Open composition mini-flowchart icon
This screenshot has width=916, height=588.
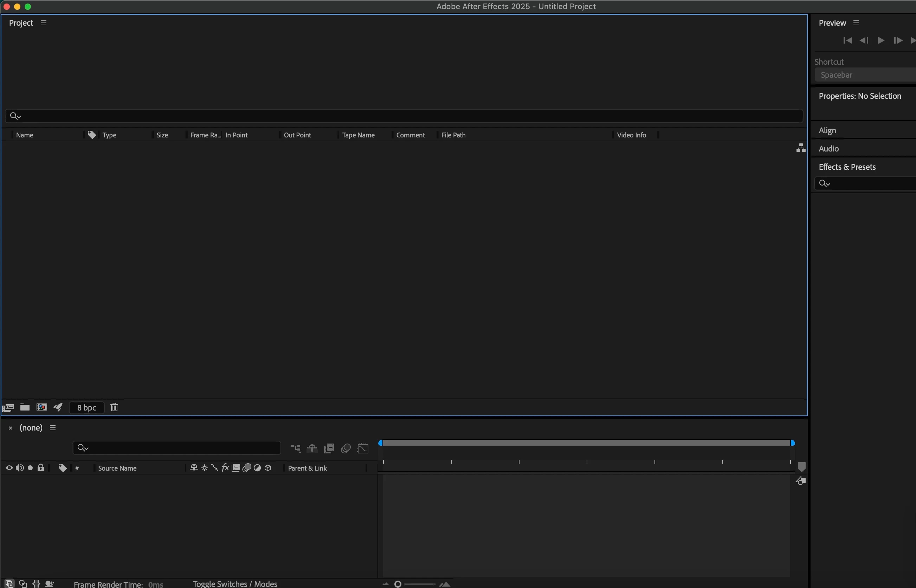coord(295,448)
